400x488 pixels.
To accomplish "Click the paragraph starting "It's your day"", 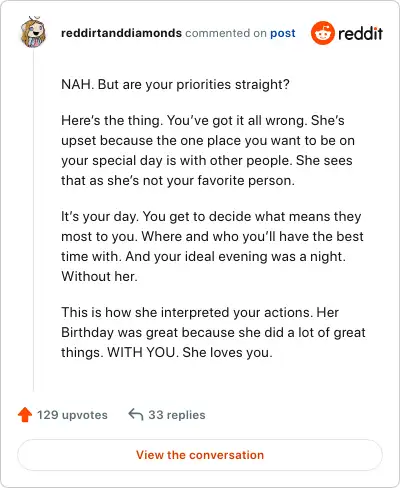I will [x=212, y=246].
